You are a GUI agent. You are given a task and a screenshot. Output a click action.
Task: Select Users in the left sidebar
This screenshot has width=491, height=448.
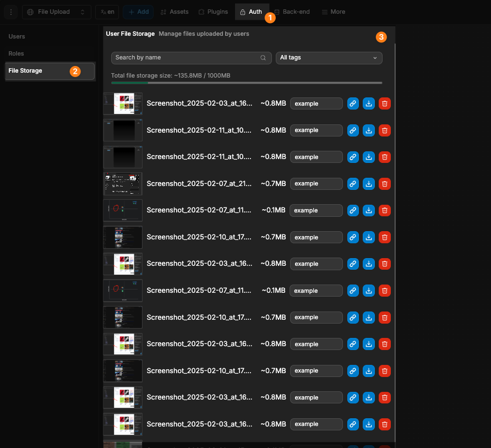click(x=17, y=36)
